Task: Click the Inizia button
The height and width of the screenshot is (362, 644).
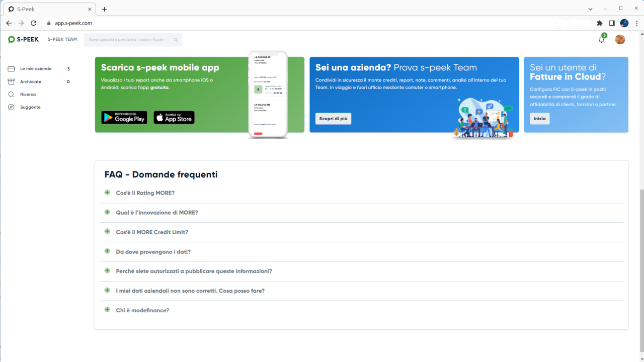Action: (x=539, y=119)
